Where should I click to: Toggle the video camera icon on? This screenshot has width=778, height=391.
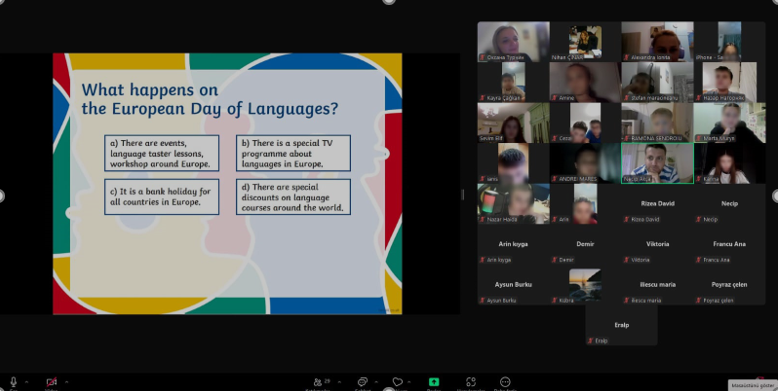point(51,382)
